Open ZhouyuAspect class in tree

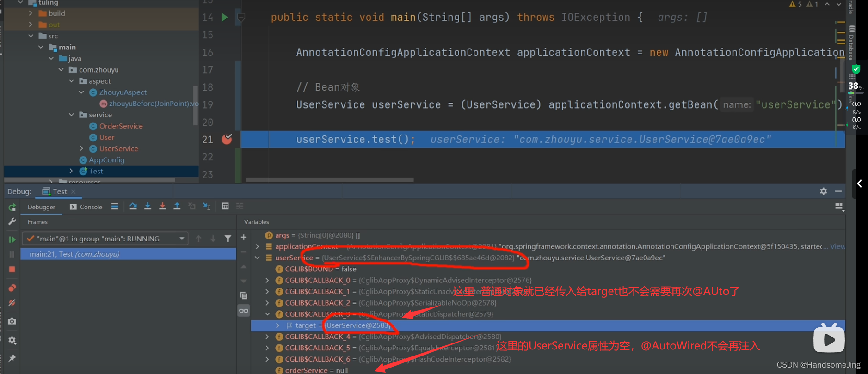point(123,92)
